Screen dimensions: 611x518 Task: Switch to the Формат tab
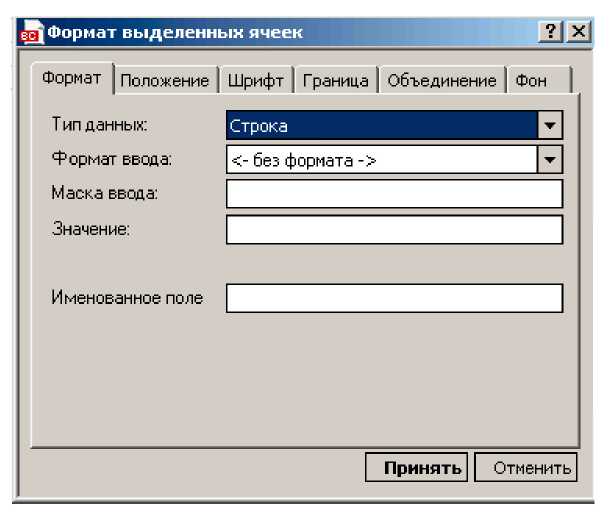coord(72,78)
